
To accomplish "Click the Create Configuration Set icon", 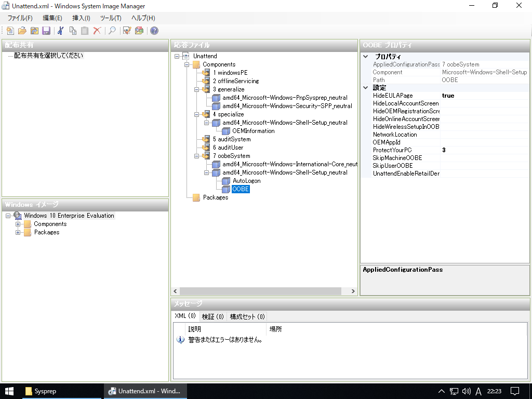I will [x=139, y=31].
